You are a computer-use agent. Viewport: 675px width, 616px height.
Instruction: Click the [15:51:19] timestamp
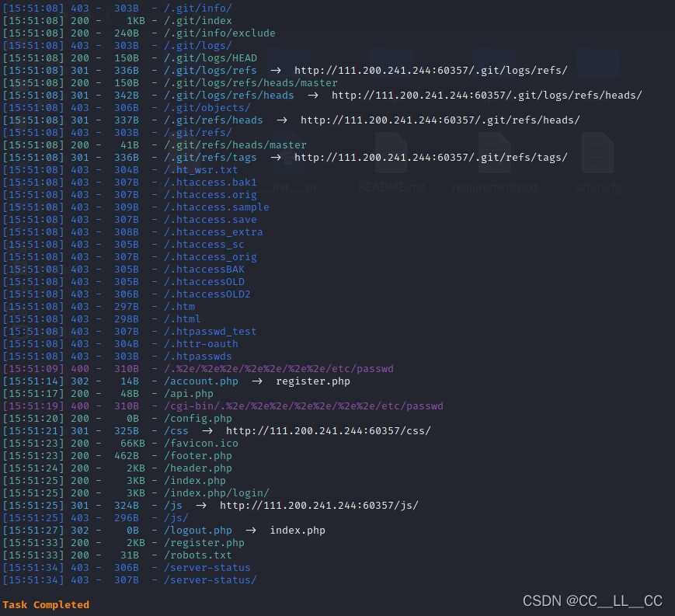33,406
